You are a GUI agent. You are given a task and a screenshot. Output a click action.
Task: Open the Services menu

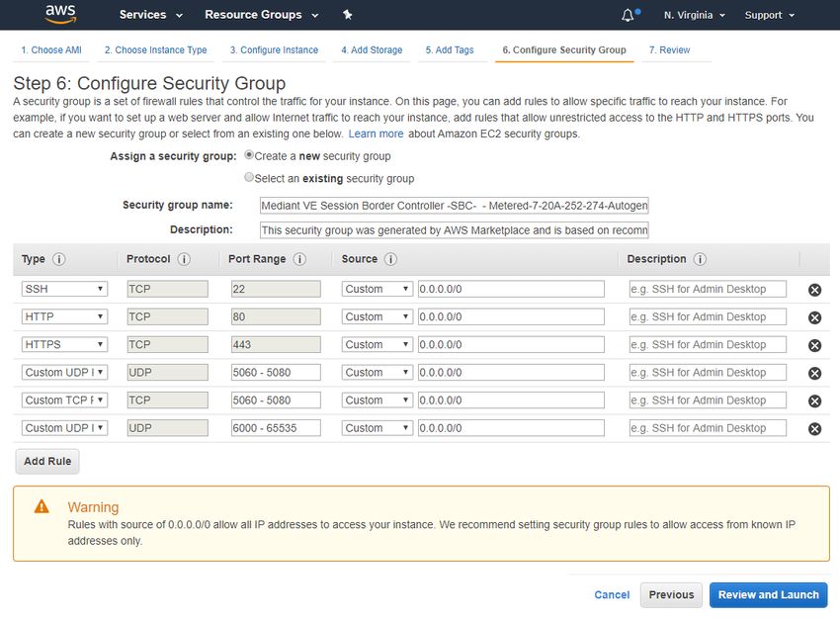click(150, 15)
